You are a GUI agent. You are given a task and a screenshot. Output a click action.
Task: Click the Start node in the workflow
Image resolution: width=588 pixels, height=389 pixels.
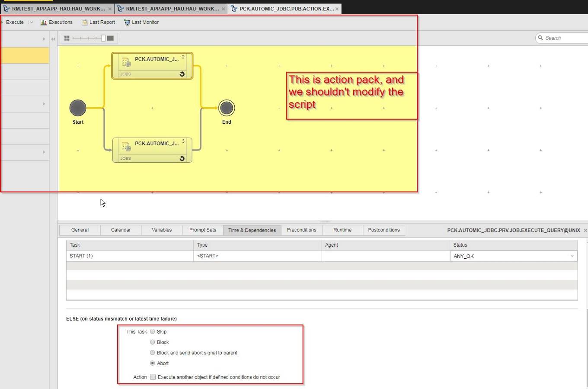78,108
